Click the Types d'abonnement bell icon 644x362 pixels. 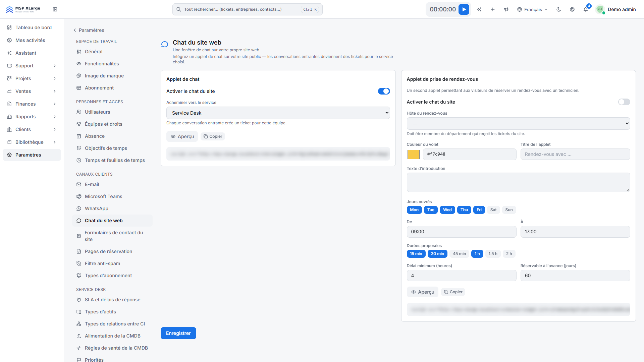click(79, 276)
